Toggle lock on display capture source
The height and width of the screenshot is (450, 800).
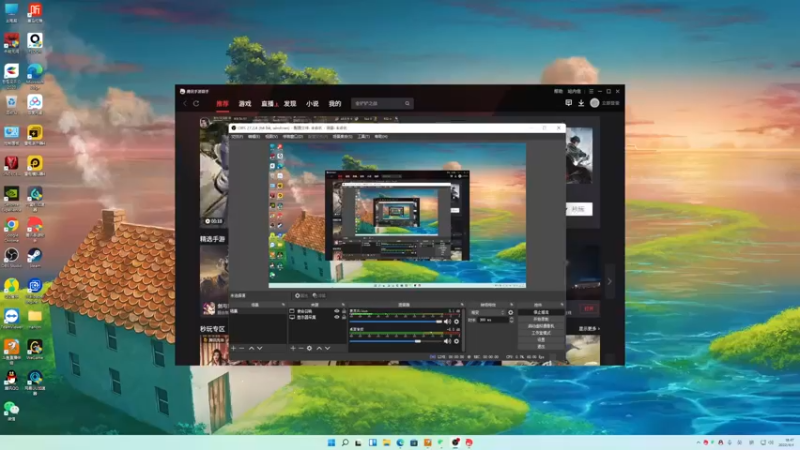344,317
